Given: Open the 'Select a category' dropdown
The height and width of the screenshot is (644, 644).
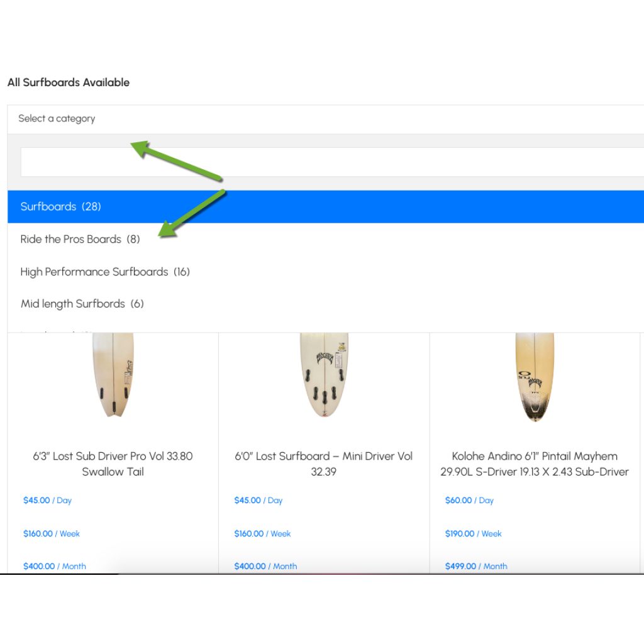Looking at the screenshot, I should point(325,119).
